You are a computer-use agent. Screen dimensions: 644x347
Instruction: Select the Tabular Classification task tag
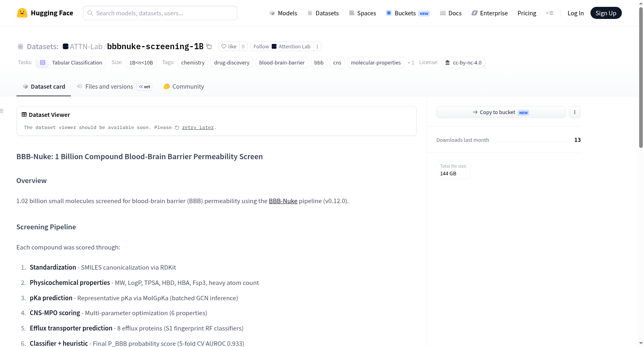point(71,62)
